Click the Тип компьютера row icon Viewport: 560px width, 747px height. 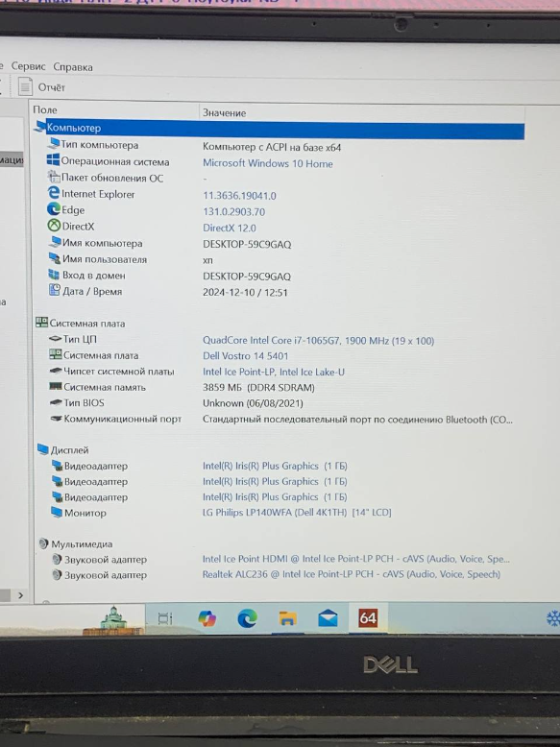[x=54, y=144]
